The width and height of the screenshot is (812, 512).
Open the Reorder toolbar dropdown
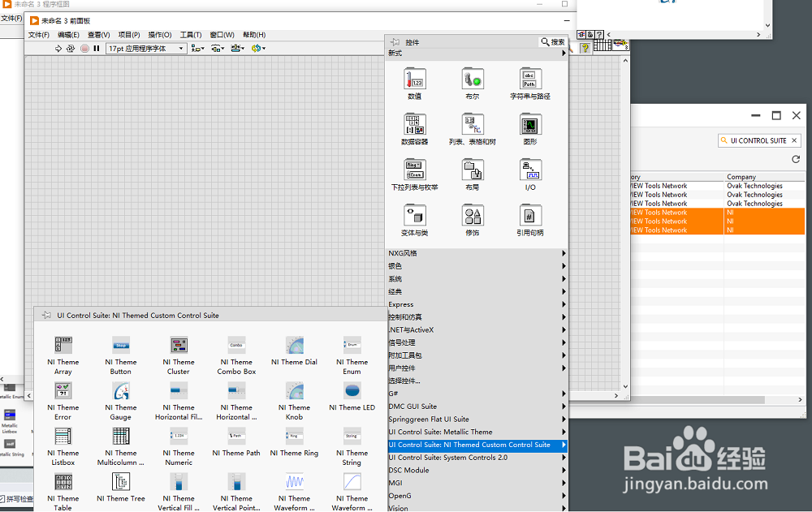[x=258, y=48]
